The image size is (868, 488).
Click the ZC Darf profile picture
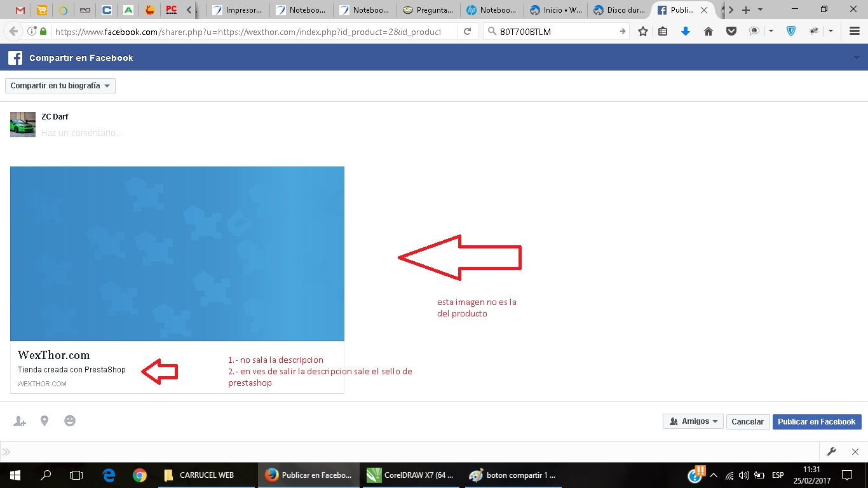[x=23, y=125]
